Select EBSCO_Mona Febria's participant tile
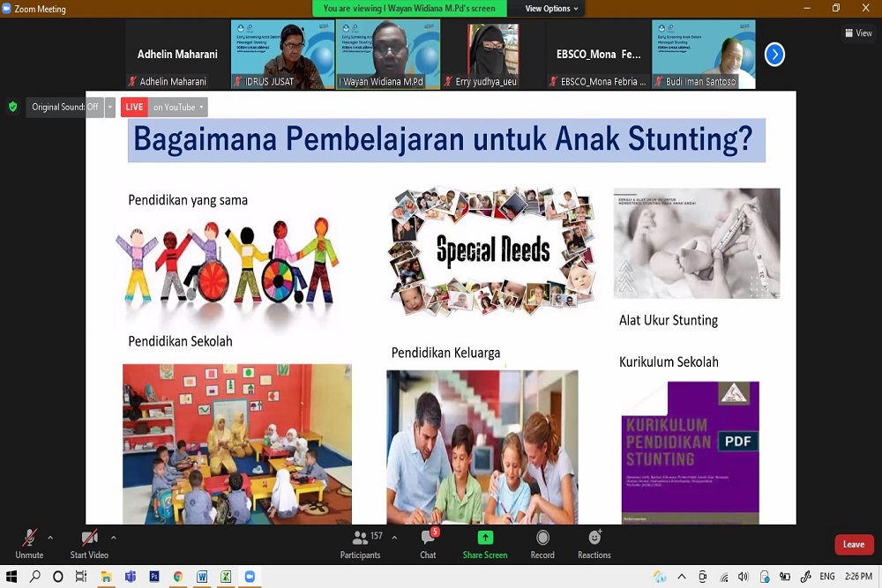Viewport: 882px width, 588px height. coord(599,55)
